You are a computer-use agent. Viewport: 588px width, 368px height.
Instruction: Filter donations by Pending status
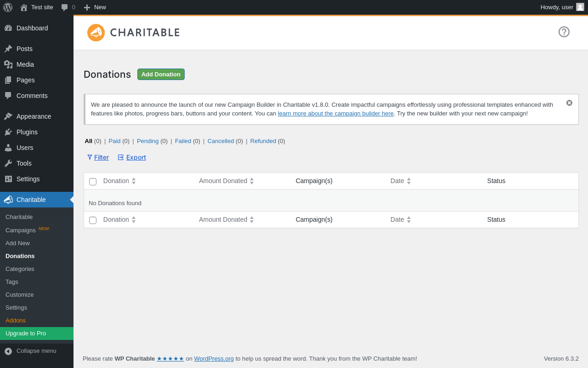tap(148, 141)
